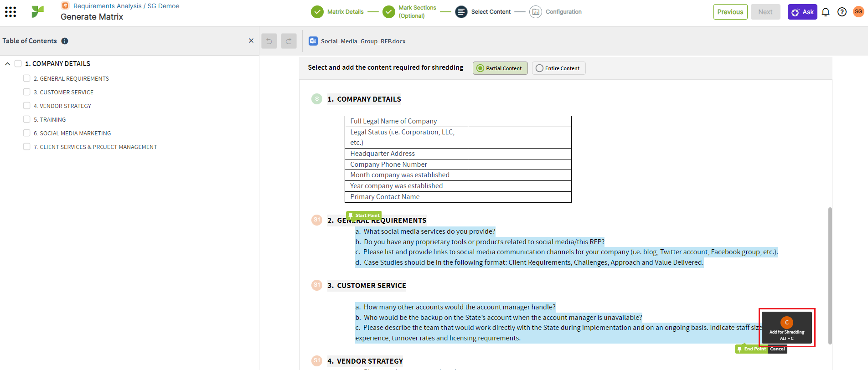The width and height of the screenshot is (868, 370).
Task: Cancel the selection end point
Action: tap(777, 349)
